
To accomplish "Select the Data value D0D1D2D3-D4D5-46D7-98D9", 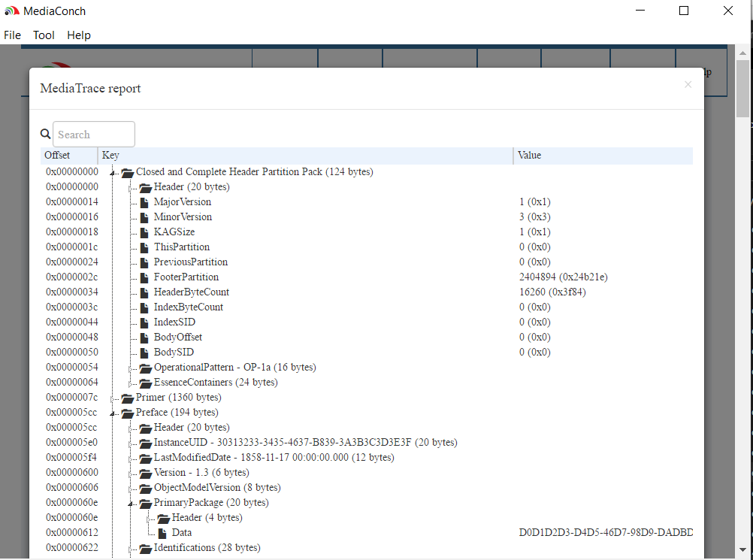I will click(606, 533).
